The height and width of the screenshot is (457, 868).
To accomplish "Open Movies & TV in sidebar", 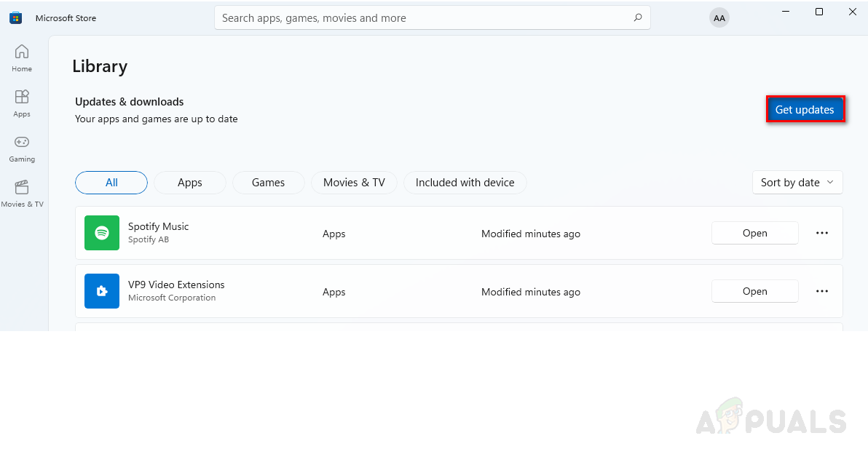I will (22, 188).
